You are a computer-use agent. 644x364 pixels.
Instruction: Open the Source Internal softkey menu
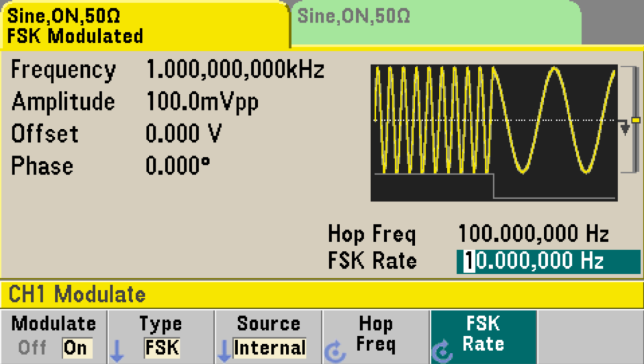(x=269, y=337)
